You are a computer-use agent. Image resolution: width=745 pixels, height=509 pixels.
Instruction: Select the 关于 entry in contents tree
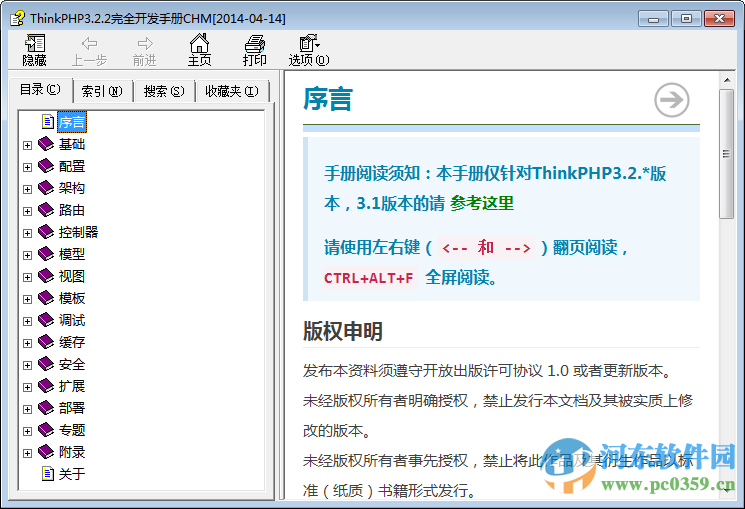click(72, 474)
